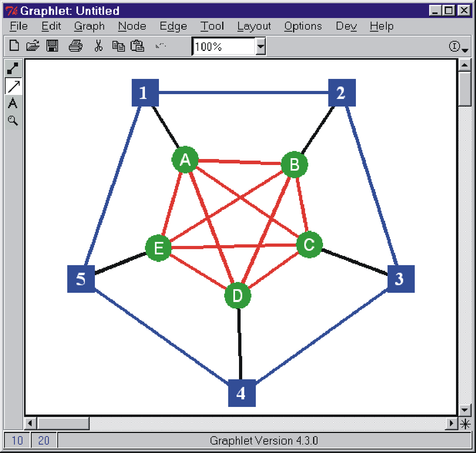This screenshot has height=453, width=476.
Task: Cut selection with scissors icon
Action: [98, 46]
